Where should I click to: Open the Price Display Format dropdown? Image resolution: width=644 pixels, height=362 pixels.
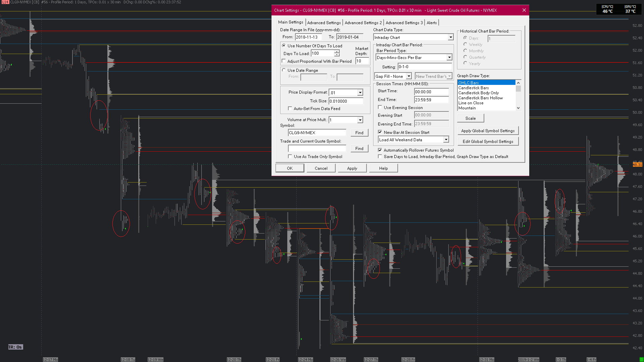pos(360,93)
